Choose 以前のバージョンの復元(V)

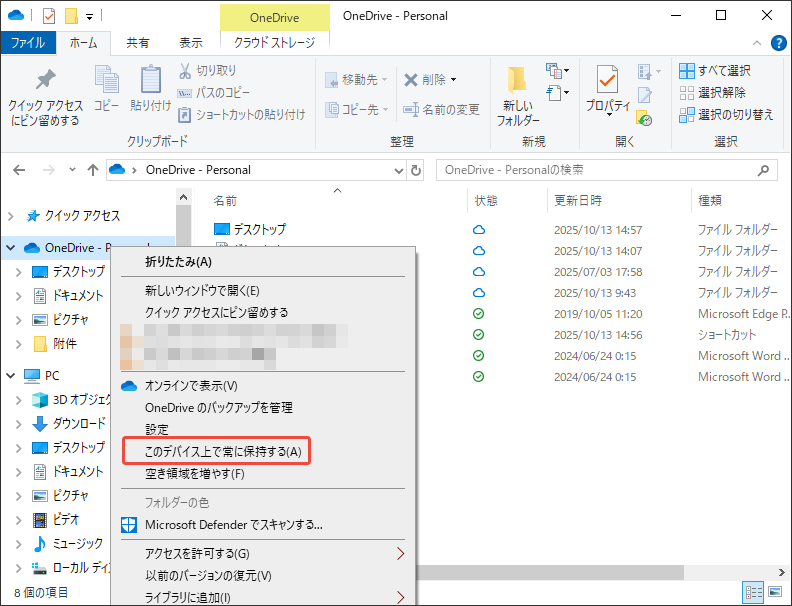tap(263, 576)
